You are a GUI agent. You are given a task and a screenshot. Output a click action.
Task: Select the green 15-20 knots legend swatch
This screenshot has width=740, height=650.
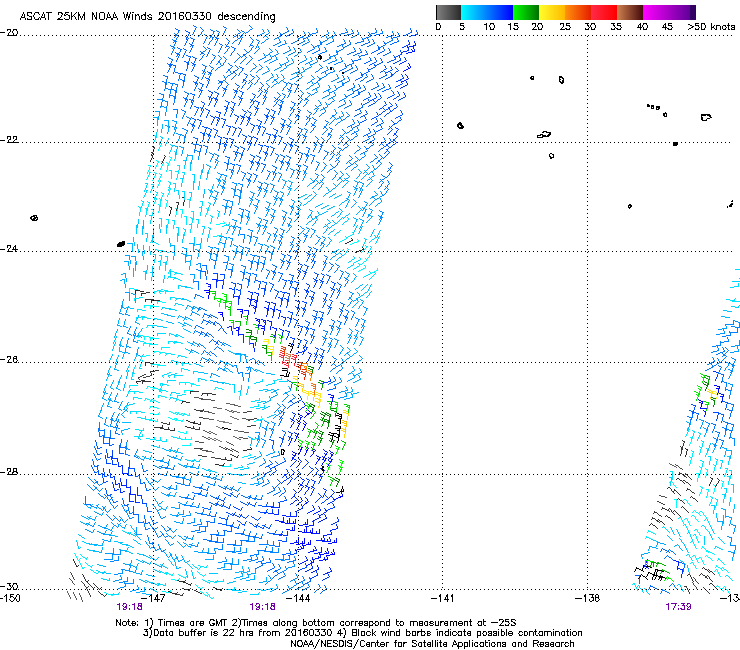coord(526,12)
